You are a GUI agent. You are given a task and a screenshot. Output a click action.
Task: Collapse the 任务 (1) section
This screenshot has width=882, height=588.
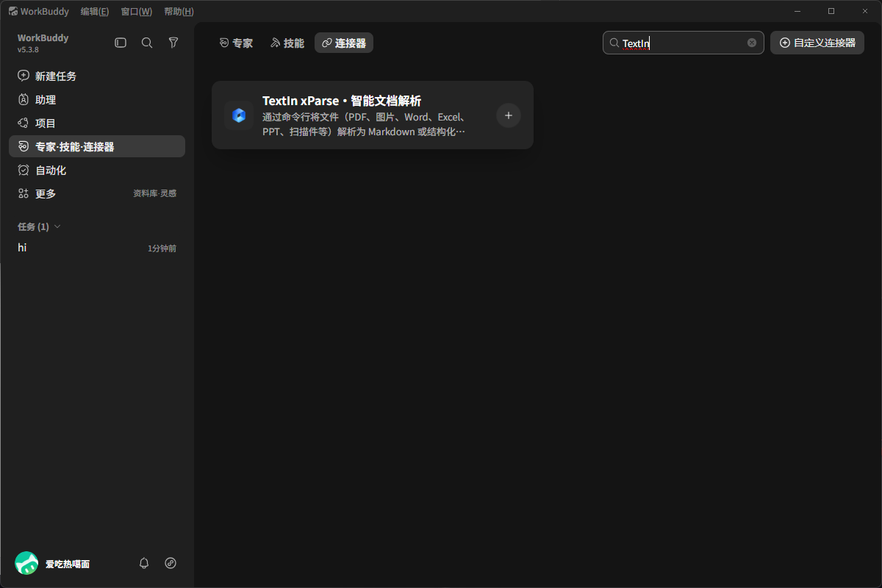(x=39, y=226)
